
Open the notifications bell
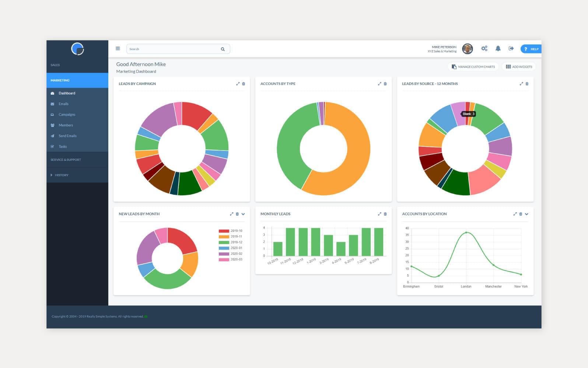[498, 49]
